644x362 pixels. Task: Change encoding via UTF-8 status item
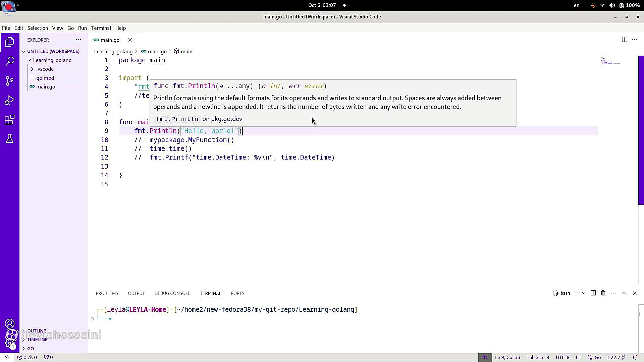click(562, 357)
